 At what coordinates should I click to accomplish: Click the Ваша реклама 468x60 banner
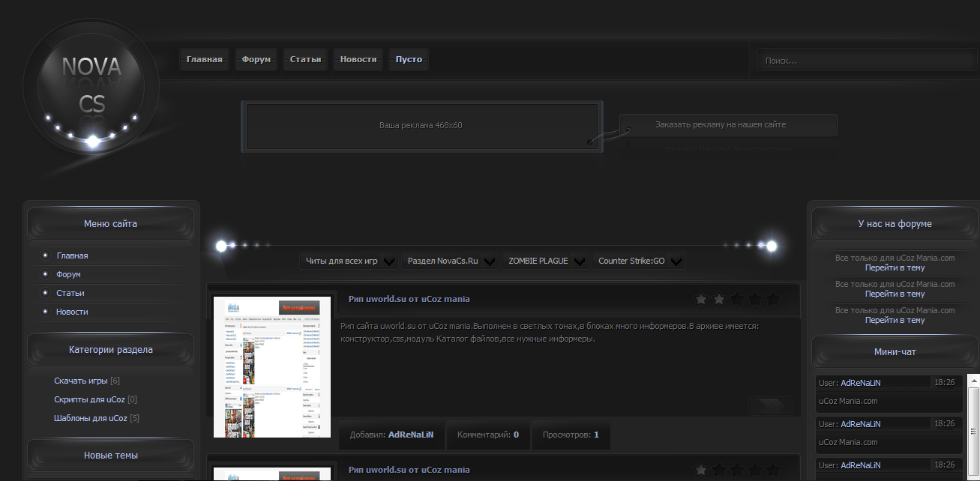point(421,126)
